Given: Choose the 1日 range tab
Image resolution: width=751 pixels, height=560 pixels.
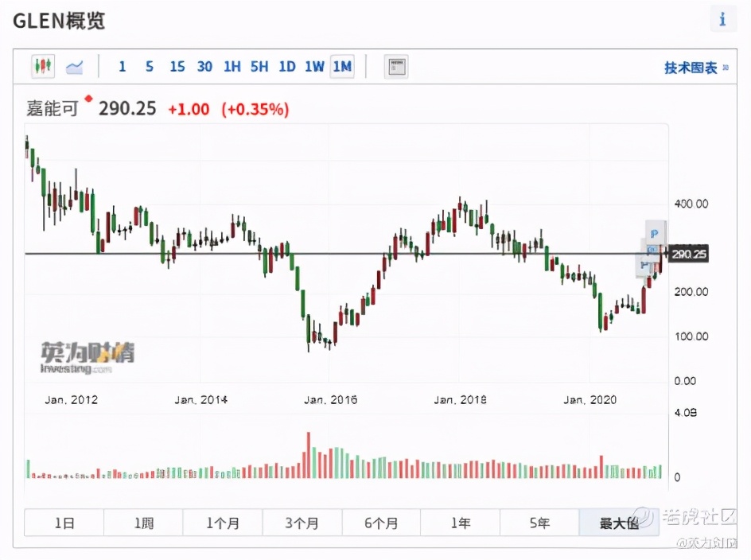Looking at the screenshot, I should pyautogui.click(x=64, y=523).
